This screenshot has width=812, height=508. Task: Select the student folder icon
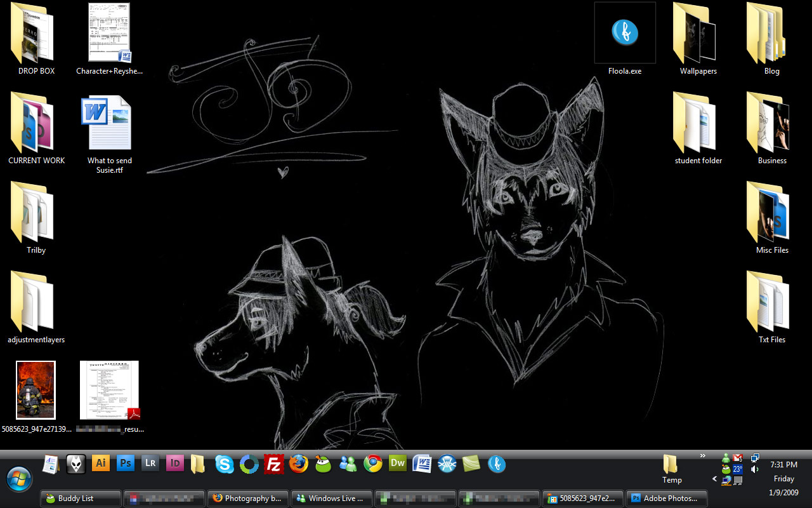coord(698,129)
